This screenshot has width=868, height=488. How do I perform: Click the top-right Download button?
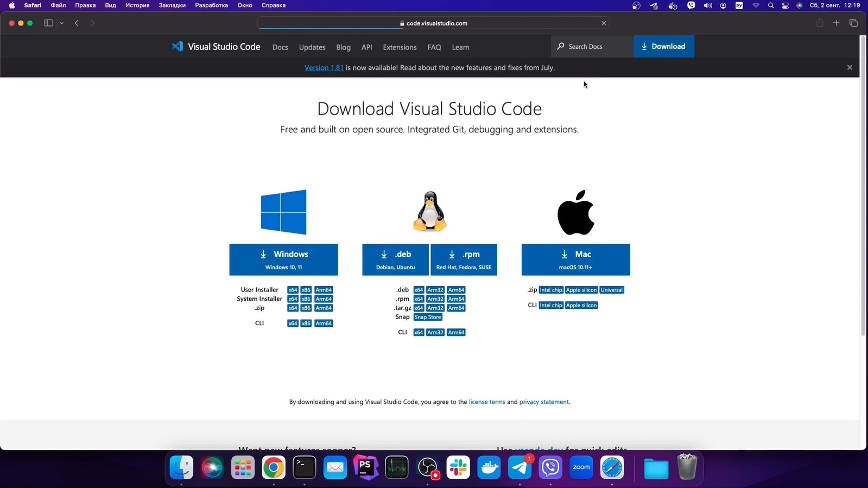tap(663, 47)
